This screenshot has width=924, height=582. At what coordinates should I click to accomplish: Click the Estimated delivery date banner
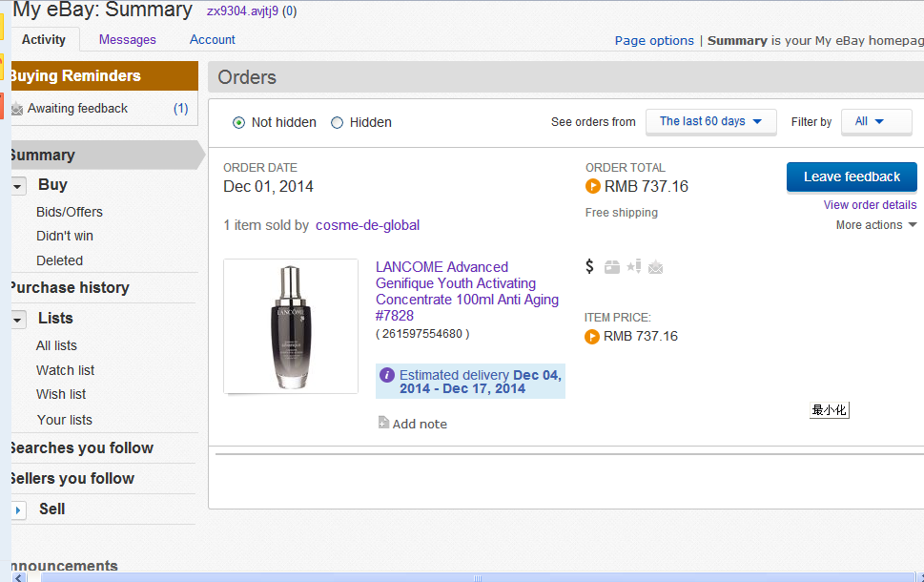point(470,382)
